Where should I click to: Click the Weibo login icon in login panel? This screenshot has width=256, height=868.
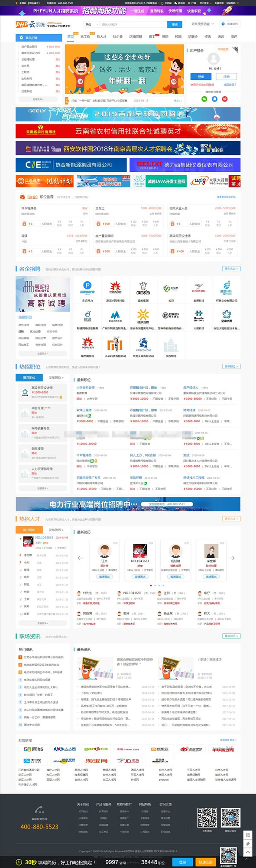tap(224, 99)
